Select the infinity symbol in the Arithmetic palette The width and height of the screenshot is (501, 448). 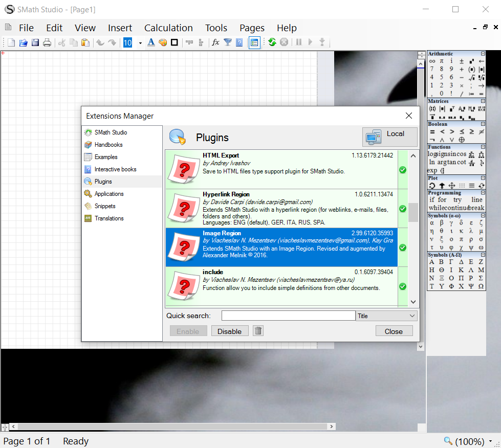pos(432,61)
